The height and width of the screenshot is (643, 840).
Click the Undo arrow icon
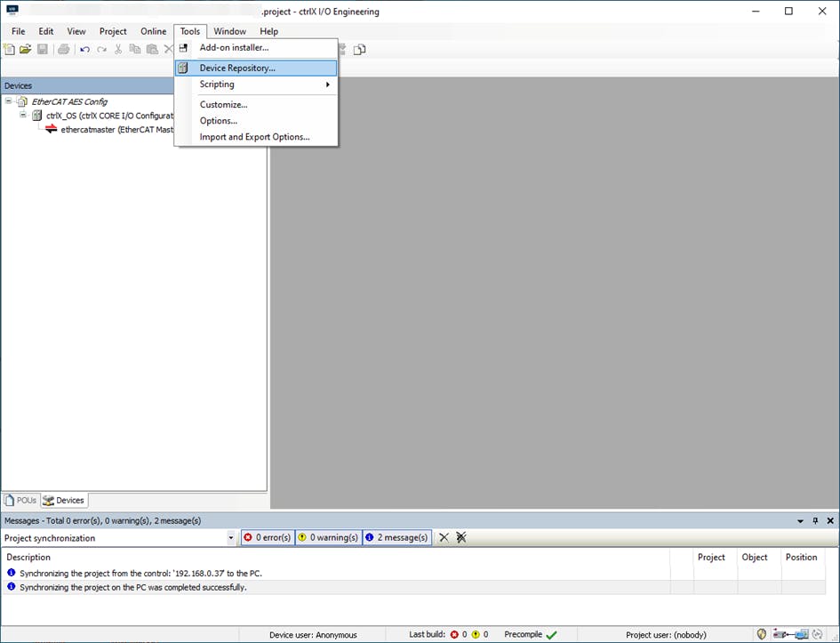coord(84,49)
